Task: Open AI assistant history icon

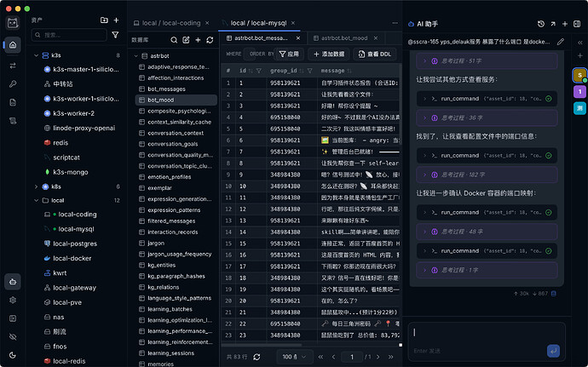Action: pos(541,24)
